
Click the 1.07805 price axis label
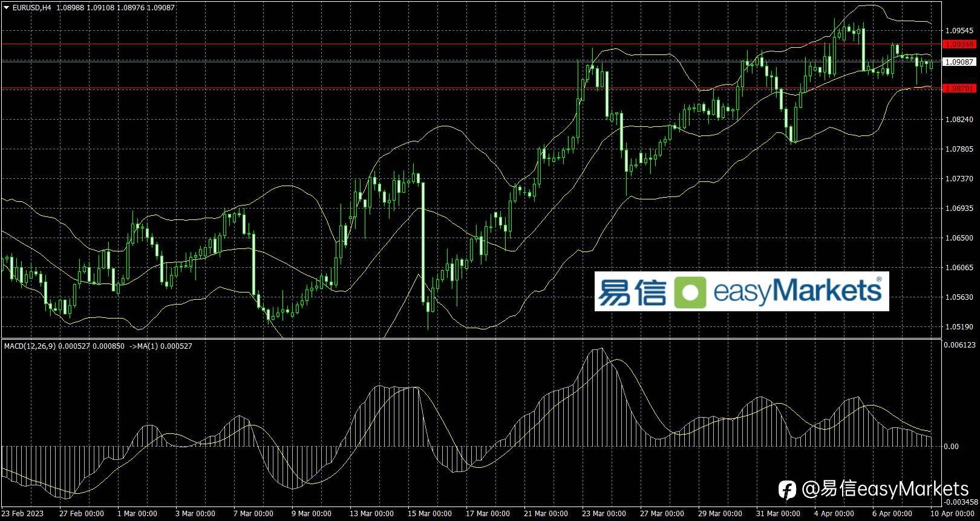[x=959, y=149]
